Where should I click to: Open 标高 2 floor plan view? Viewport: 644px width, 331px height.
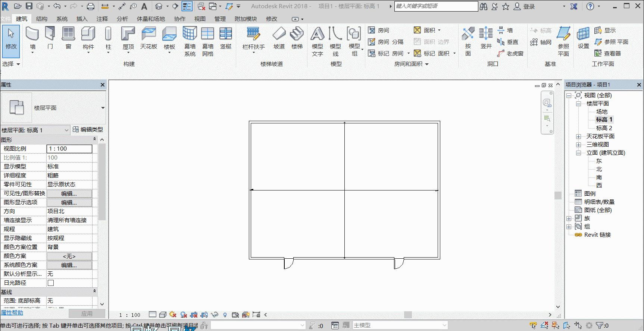point(604,128)
